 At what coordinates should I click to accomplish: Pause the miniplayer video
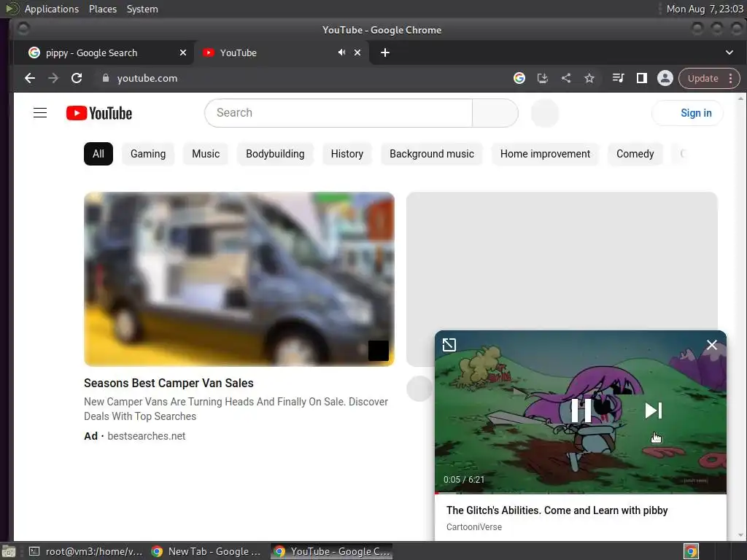tap(581, 411)
